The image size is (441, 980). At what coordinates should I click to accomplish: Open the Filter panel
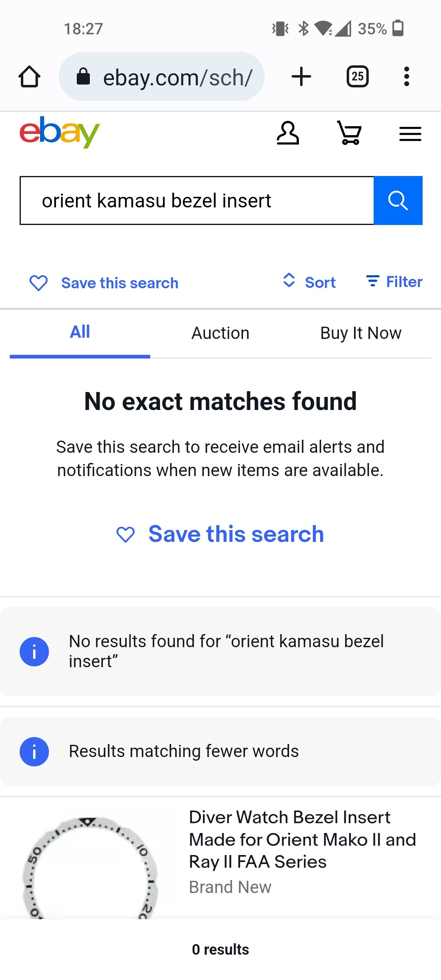click(x=394, y=282)
